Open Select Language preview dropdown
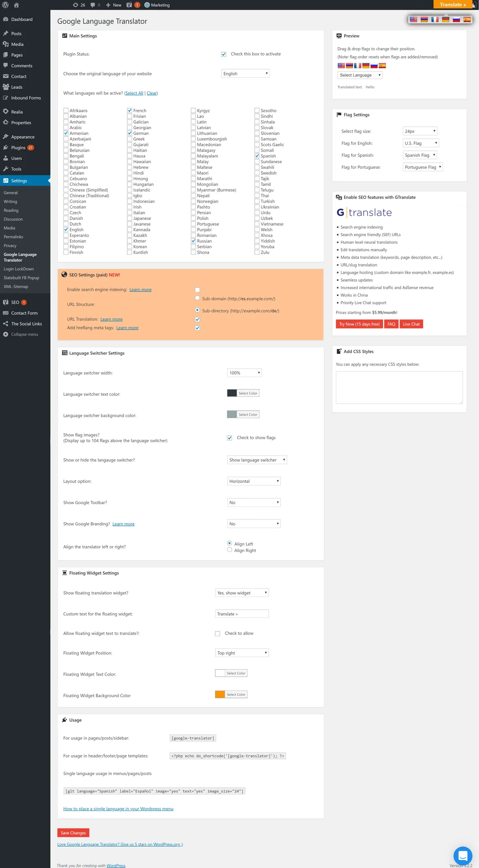The image size is (479, 868). [x=360, y=75]
